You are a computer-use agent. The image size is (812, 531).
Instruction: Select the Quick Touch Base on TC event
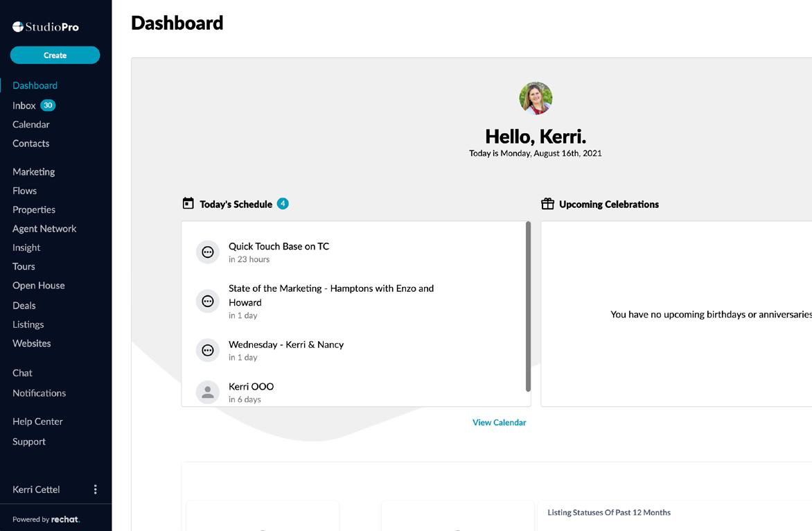(279, 247)
